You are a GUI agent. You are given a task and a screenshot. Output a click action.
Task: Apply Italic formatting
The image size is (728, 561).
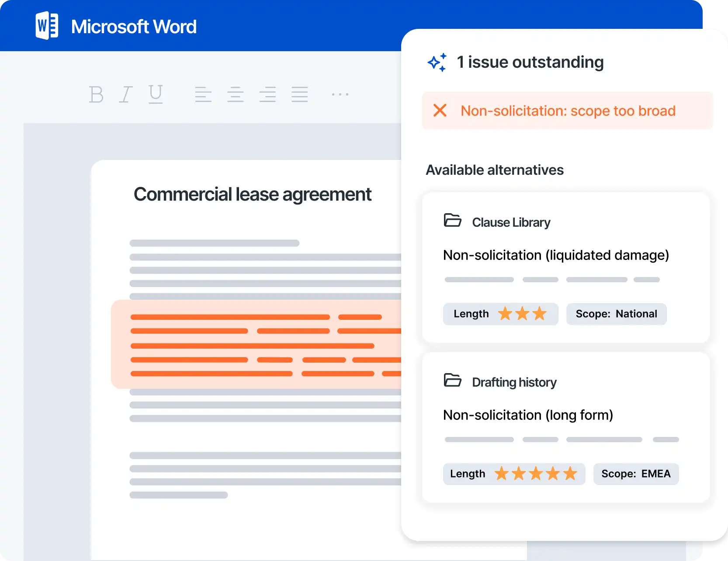coord(126,94)
